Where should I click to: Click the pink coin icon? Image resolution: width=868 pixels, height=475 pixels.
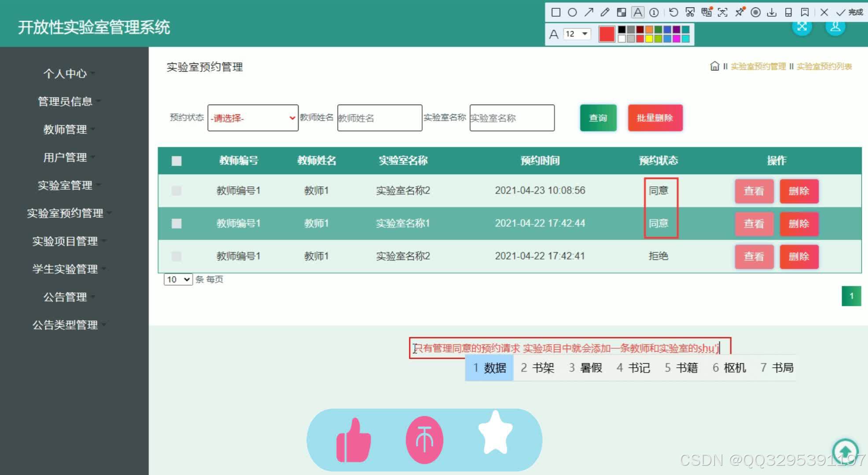coord(424,440)
